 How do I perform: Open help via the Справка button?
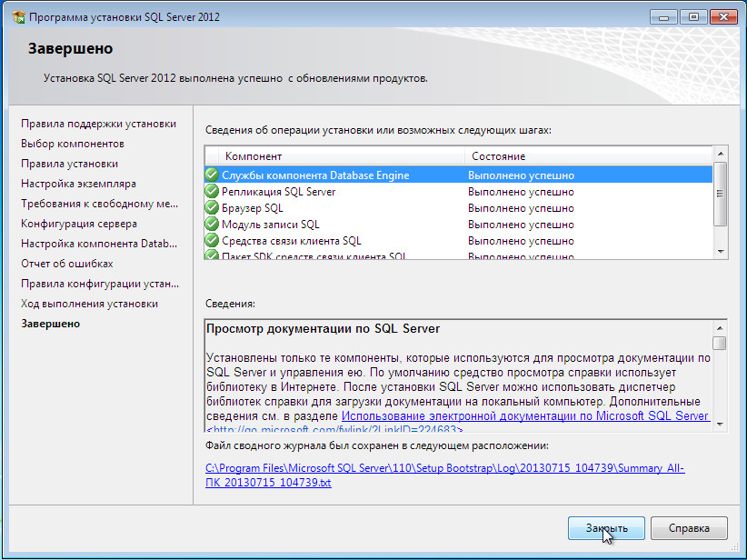coord(689,528)
